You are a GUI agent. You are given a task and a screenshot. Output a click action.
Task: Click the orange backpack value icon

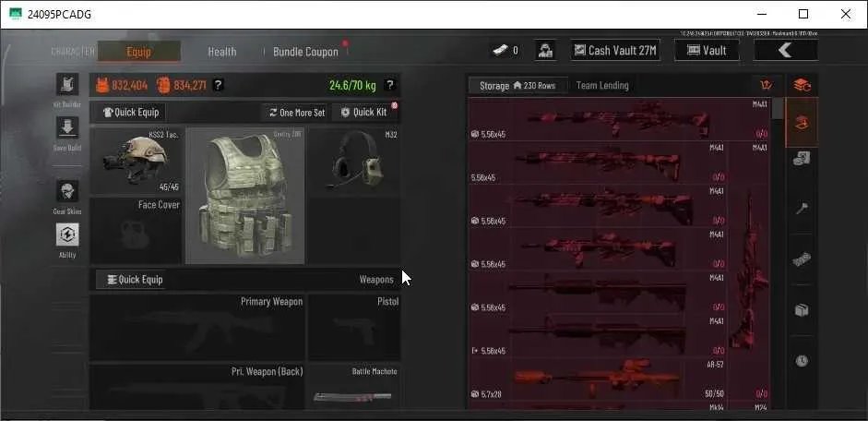pyautogui.click(x=162, y=85)
